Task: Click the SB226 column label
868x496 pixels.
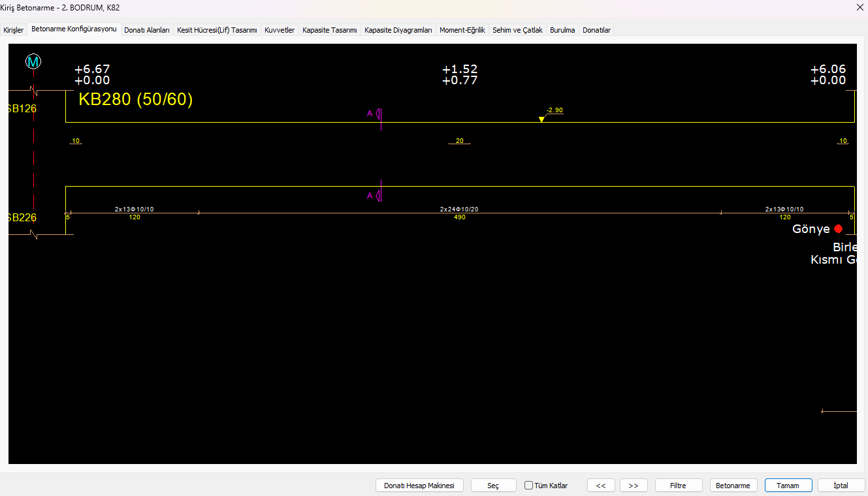Action: pyautogui.click(x=22, y=217)
